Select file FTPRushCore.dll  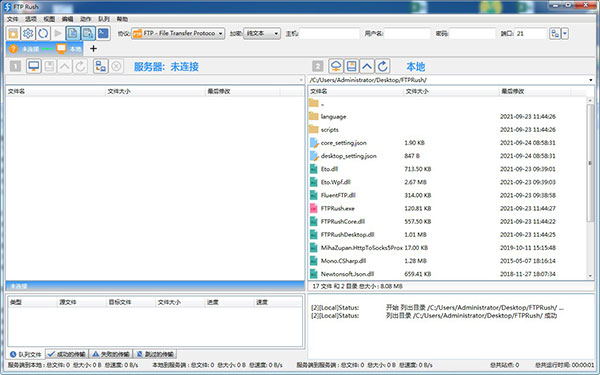tap(447, 222)
